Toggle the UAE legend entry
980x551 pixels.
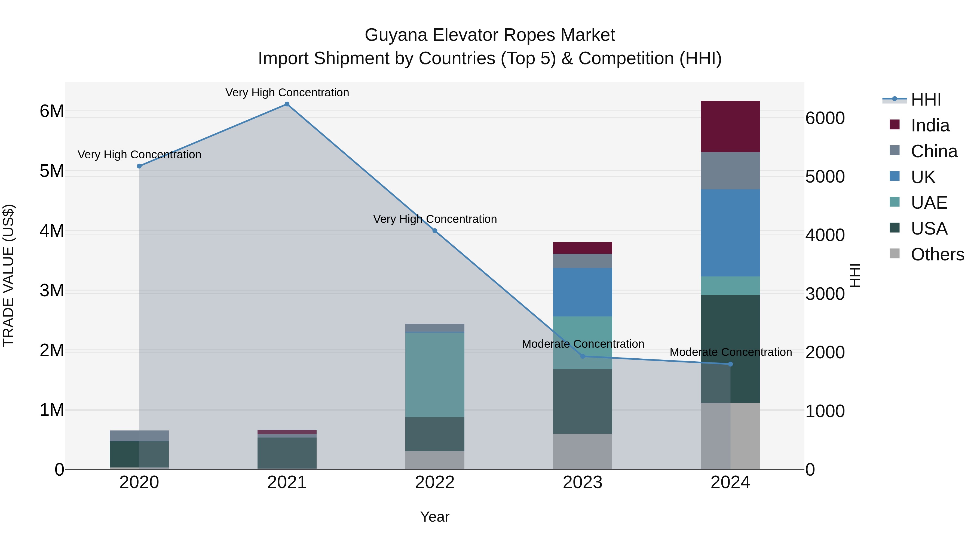[918, 203]
